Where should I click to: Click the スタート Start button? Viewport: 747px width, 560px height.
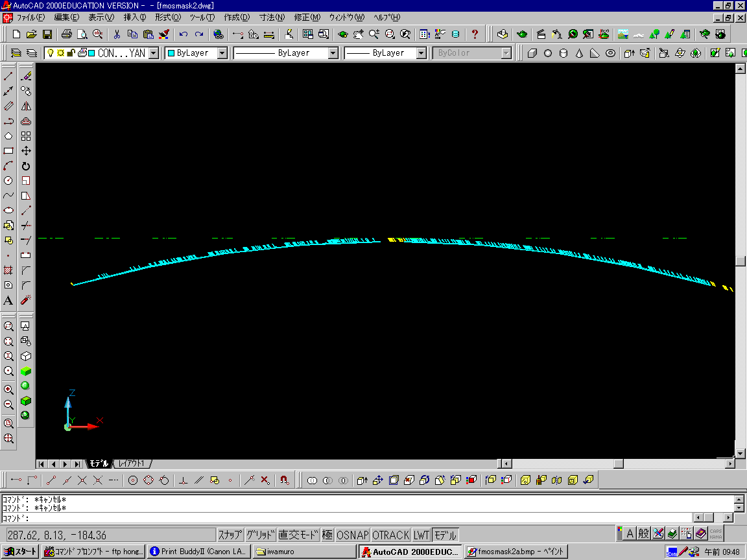20,552
